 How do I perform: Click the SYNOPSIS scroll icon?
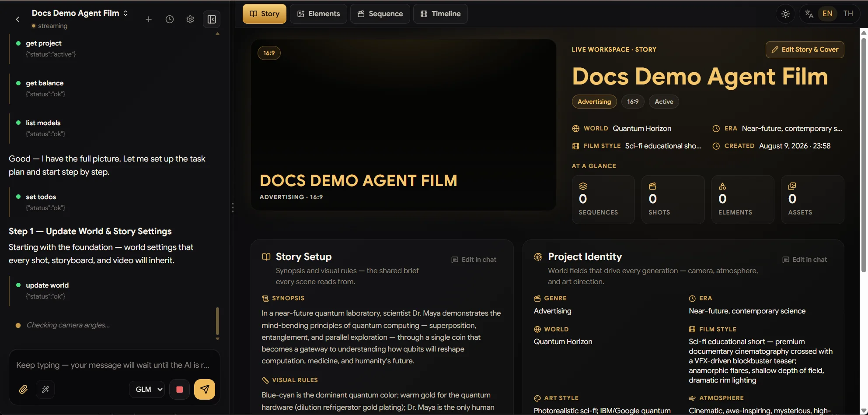point(265,299)
